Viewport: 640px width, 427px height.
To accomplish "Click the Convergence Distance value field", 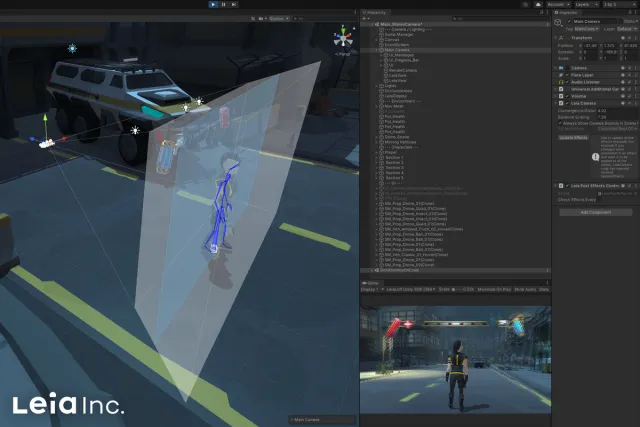I will point(616,111).
